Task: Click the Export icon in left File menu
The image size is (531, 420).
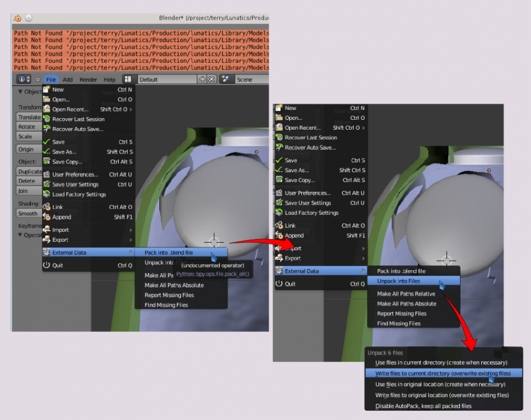Action: coord(46,239)
